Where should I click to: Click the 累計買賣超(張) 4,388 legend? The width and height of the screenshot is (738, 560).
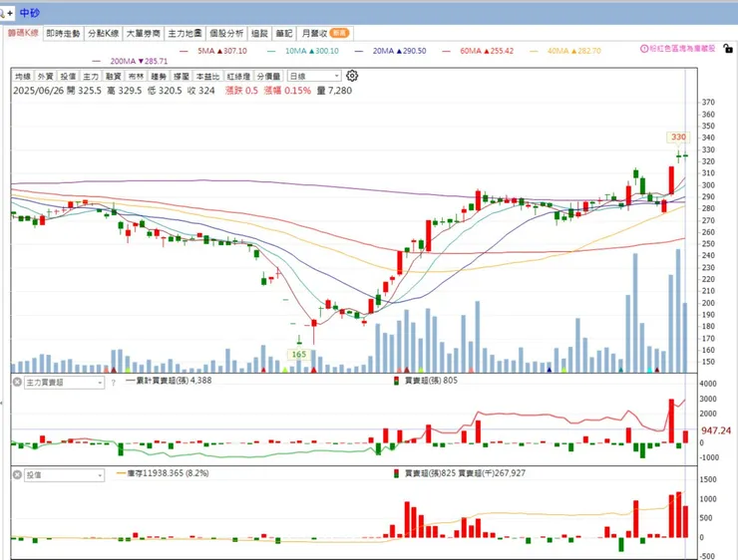pos(169,381)
